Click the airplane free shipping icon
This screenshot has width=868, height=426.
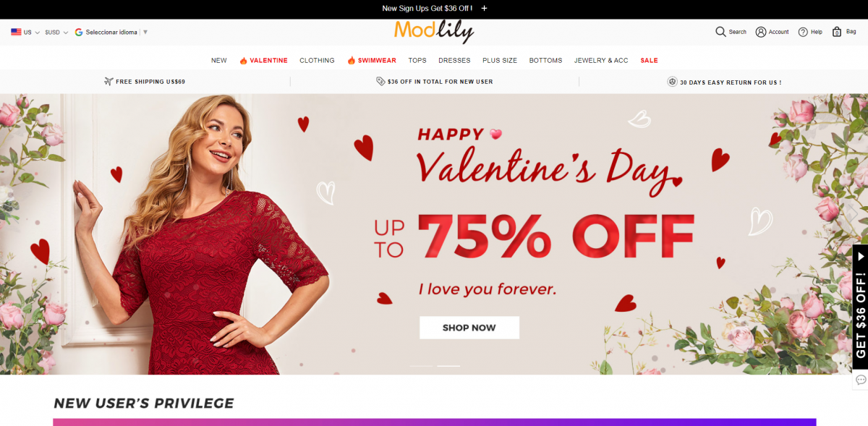pos(109,82)
